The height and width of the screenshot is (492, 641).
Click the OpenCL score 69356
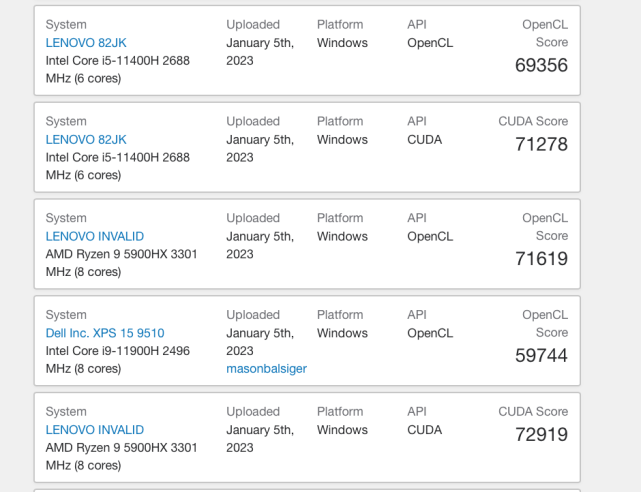[541, 66]
